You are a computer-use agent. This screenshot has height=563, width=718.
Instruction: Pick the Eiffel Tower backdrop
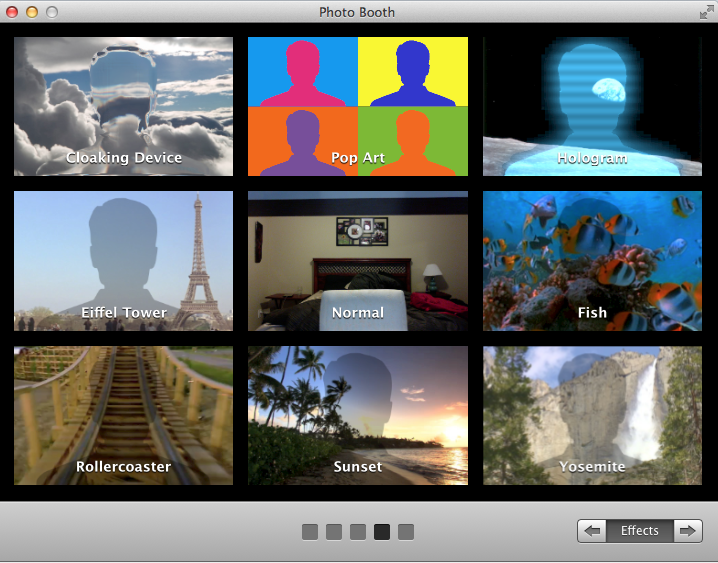click(123, 261)
